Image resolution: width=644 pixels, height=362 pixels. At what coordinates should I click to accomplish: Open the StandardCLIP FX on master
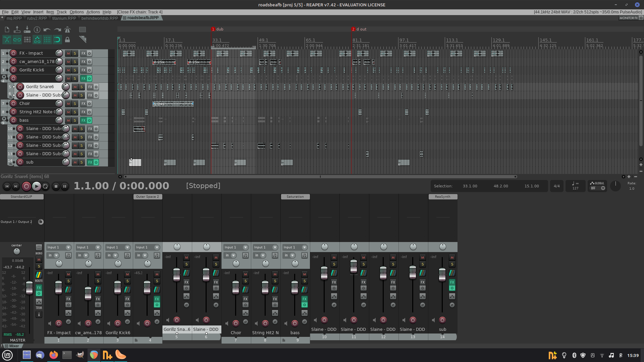[x=21, y=197]
